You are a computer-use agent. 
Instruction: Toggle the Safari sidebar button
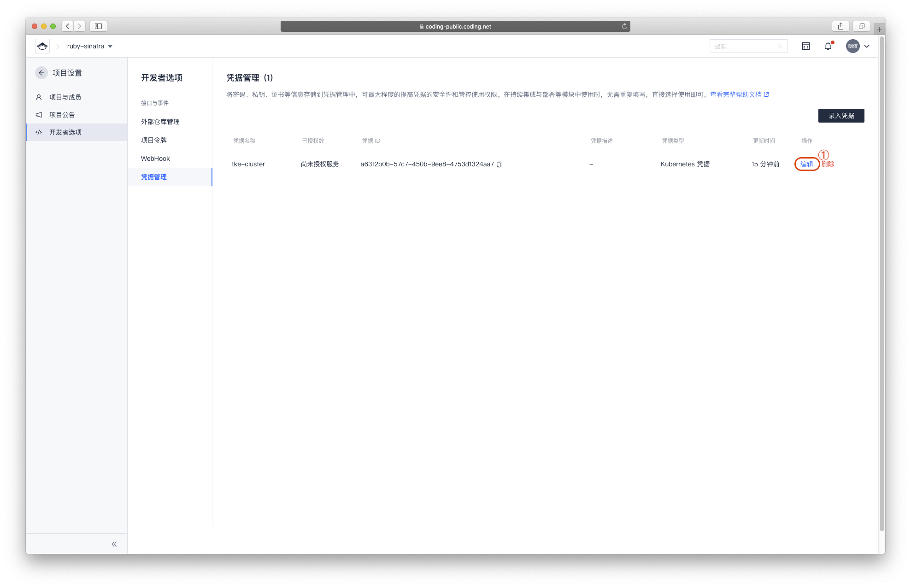98,26
